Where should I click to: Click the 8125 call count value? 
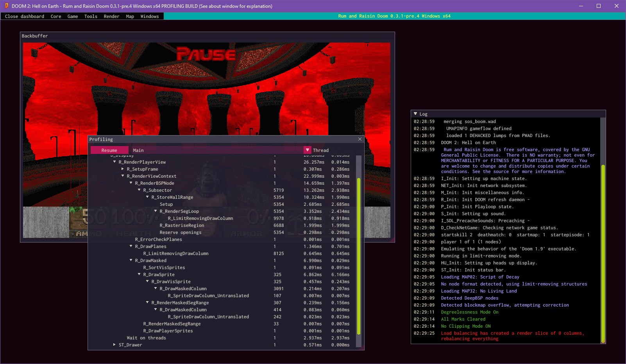point(279,253)
